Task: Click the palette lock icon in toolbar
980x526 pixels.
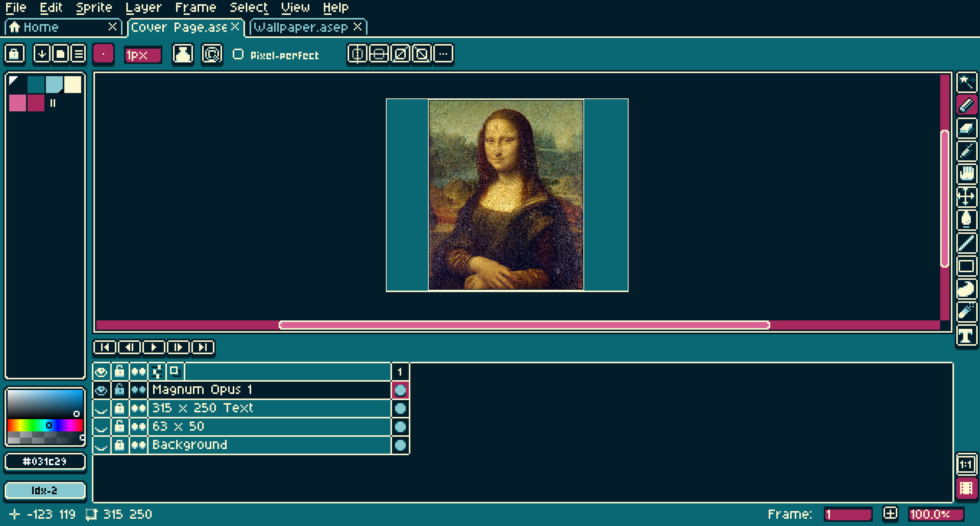Action: coord(15,54)
